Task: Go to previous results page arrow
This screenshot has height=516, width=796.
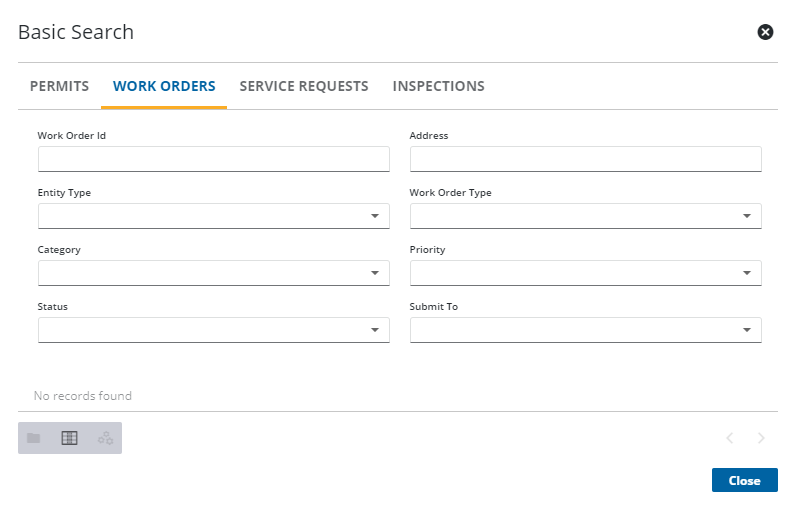Action: (730, 438)
